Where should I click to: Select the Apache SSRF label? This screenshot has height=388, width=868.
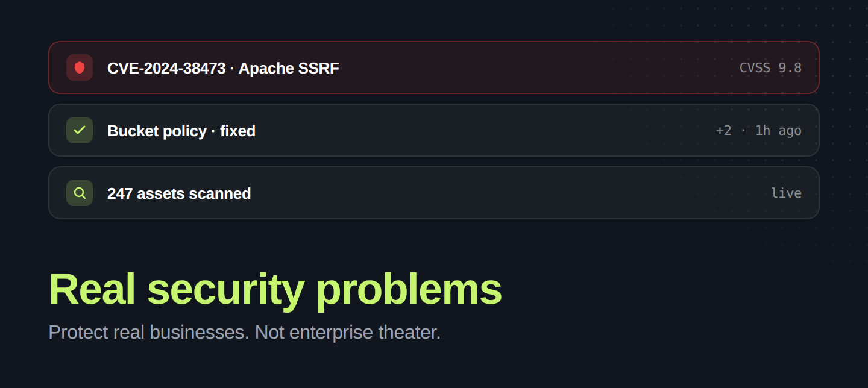289,68
